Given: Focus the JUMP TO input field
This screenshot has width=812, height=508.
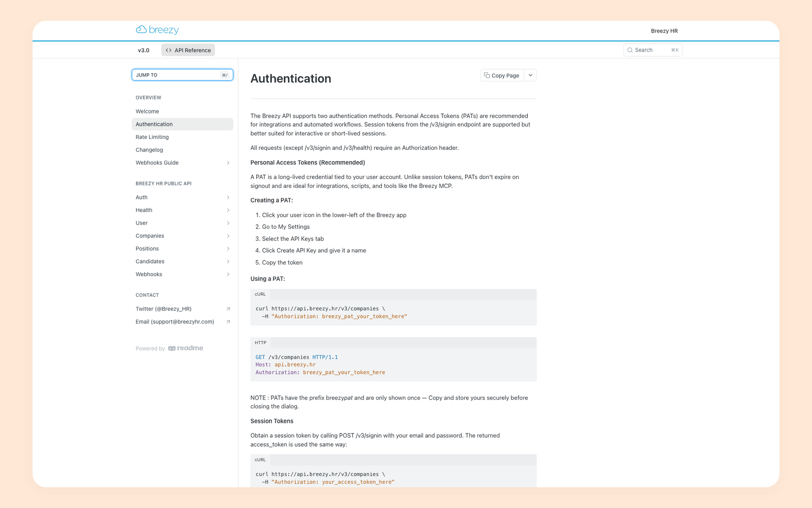Looking at the screenshot, I should [182, 75].
